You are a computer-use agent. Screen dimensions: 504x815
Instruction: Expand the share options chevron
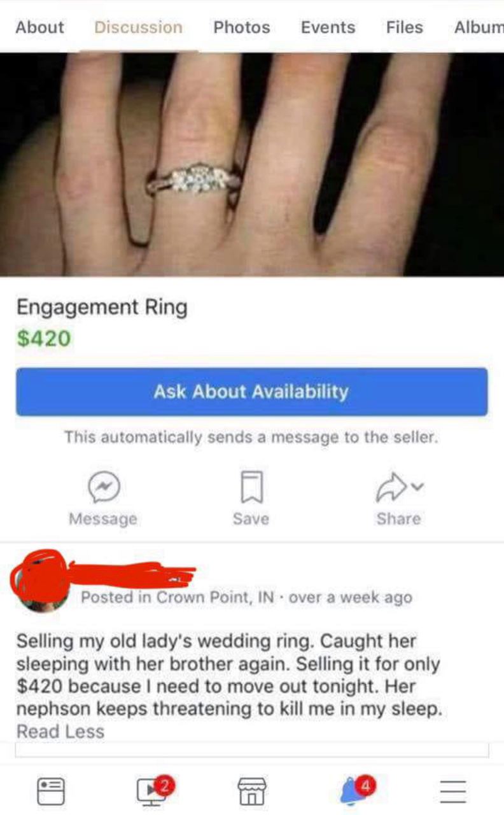tap(417, 487)
